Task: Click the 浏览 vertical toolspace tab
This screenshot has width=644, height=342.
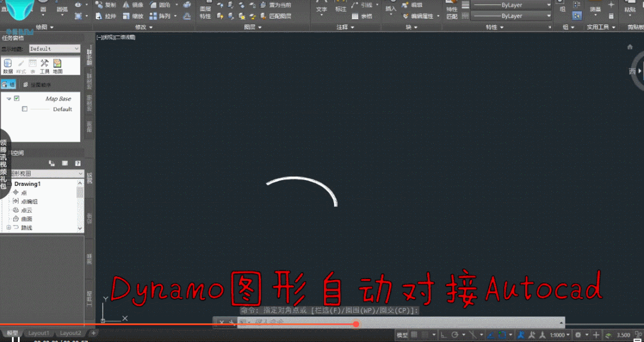Action: click(x=89, y=178)
